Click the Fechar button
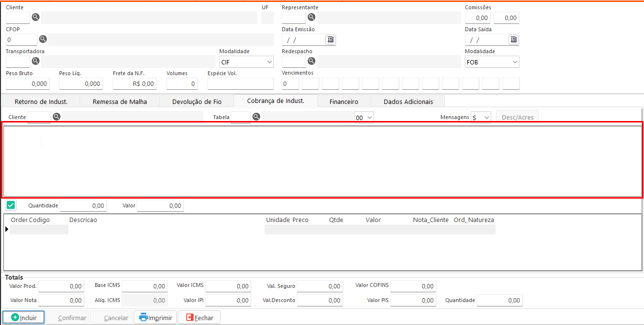Viewport: 644px width, 325px height. coord(199,317)
